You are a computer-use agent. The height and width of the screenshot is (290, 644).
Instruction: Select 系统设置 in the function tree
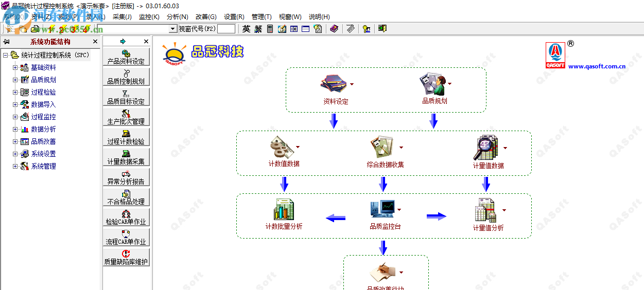[43, 154]
